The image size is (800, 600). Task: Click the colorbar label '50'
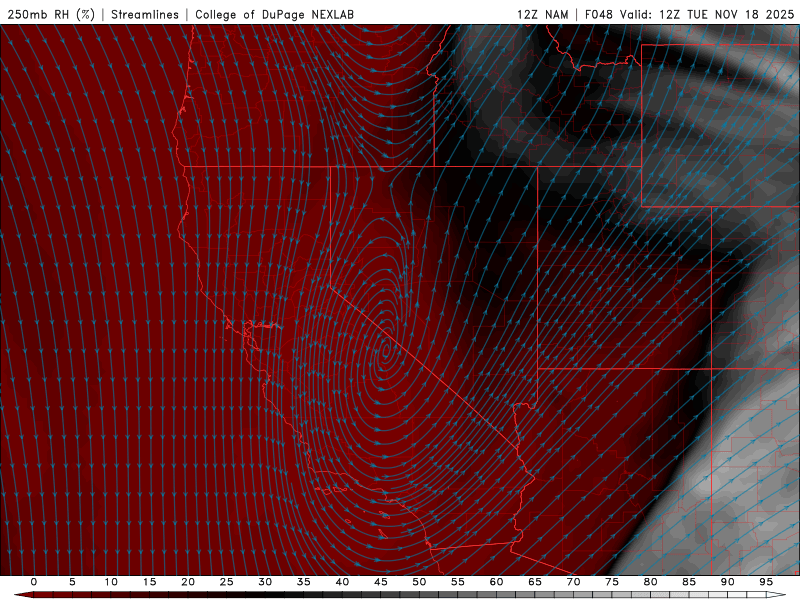tap(419, 582)
